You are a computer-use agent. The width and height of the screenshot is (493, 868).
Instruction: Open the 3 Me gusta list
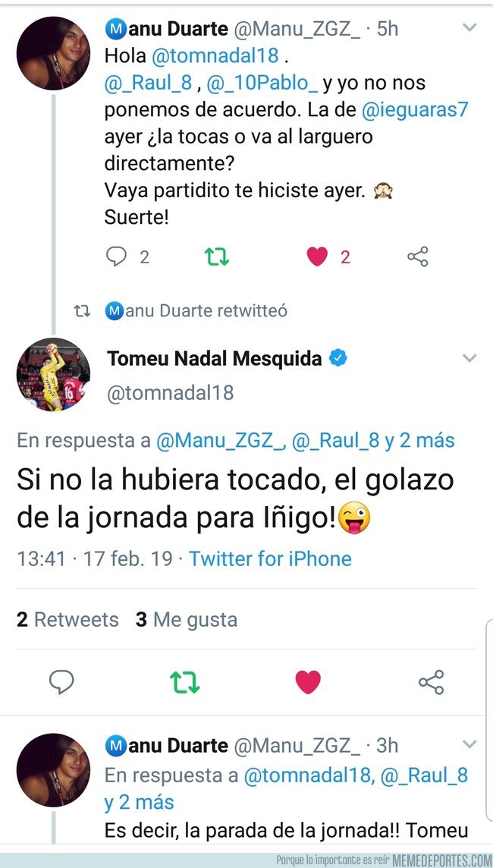(x=187, y=619)
